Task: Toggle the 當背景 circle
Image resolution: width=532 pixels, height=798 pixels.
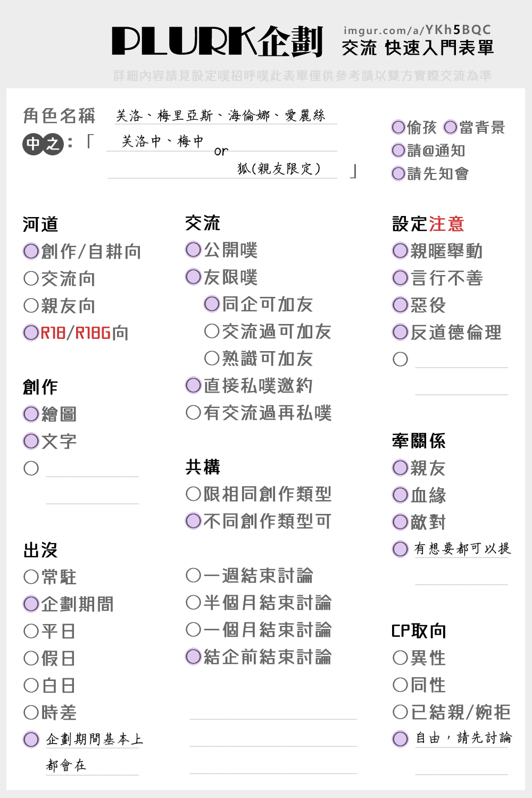Action: pos(451,127)
